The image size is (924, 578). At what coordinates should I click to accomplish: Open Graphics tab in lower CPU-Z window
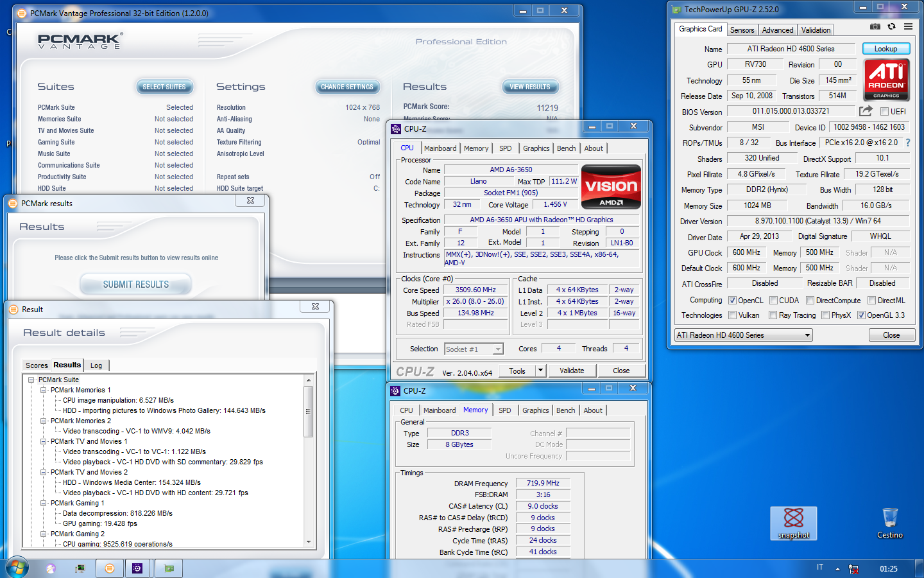[536, 410]
